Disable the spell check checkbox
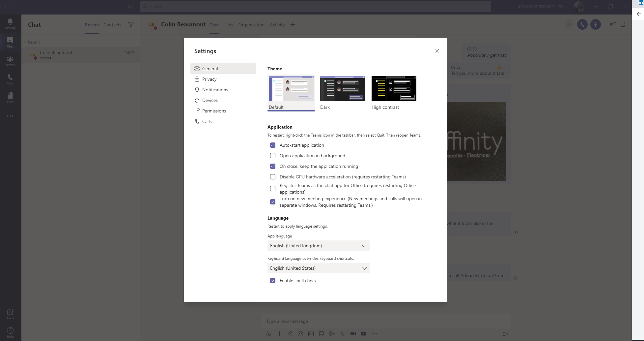644x341 pixels. tap(273, 281)
